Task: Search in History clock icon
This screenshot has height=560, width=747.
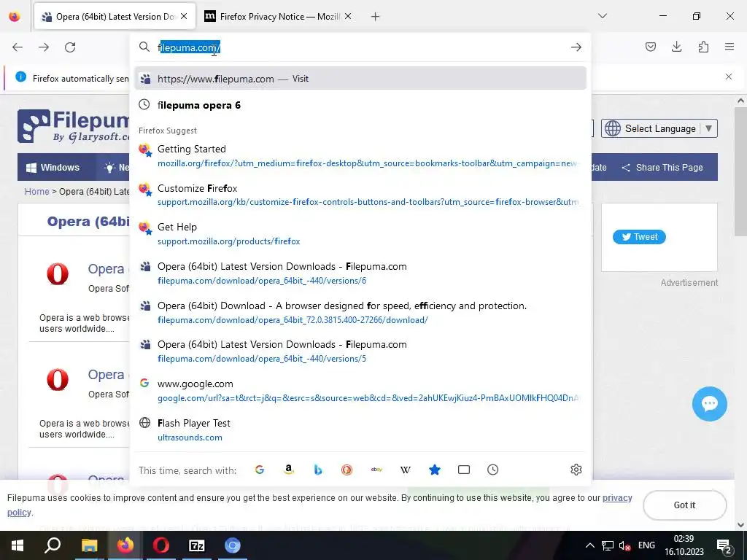Action: [492, 470]
